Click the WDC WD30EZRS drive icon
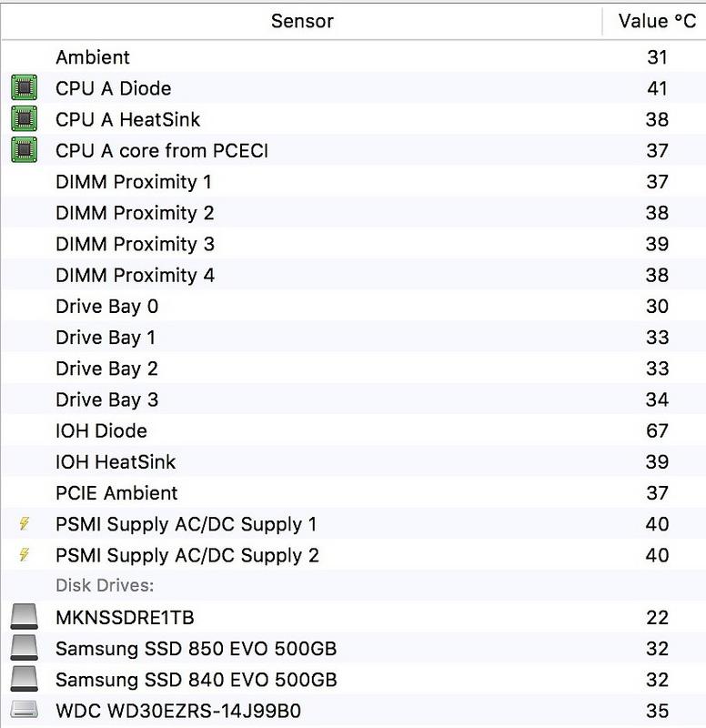 pyautogui.click(x=25, y=711)
